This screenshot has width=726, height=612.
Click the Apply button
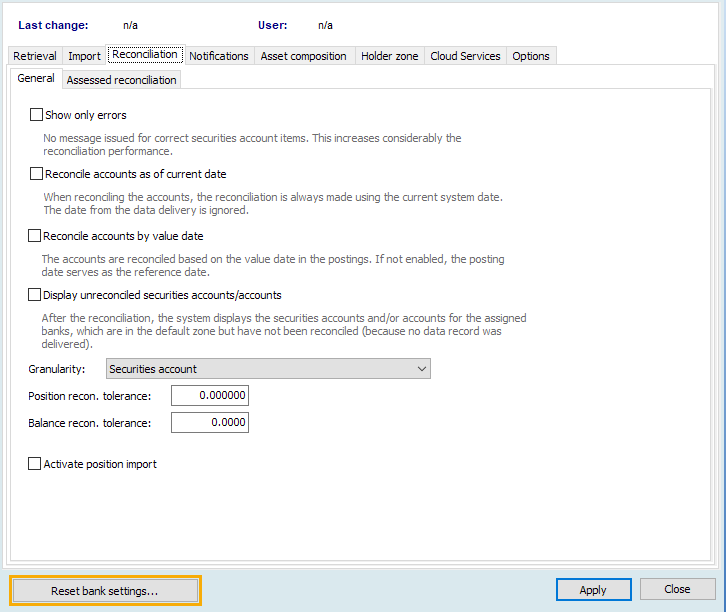point(593,590)
